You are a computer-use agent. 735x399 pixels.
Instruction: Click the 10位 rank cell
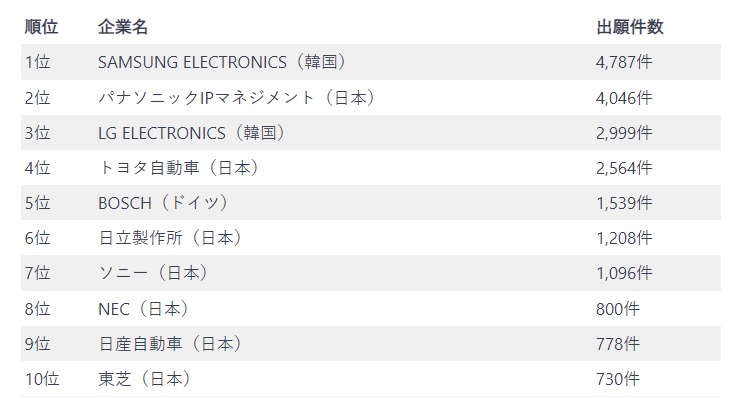pyautogui.click(x=42, y=379)
